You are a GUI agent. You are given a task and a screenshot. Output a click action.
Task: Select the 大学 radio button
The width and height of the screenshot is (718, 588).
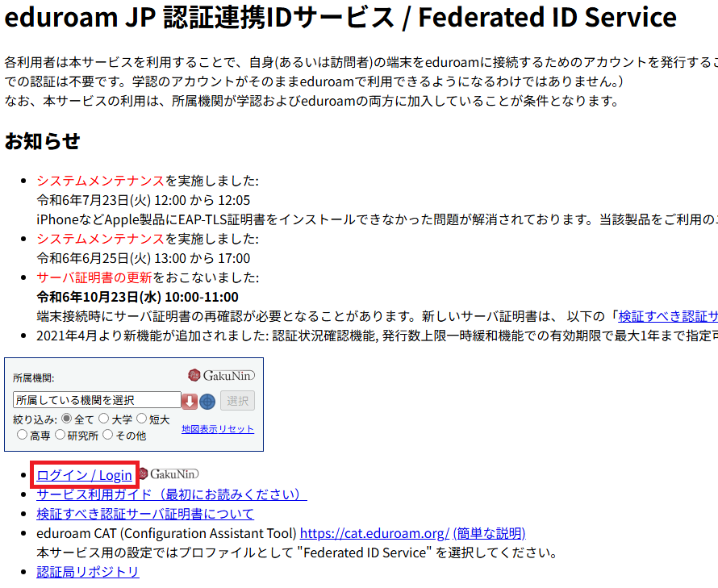(104, 419)
